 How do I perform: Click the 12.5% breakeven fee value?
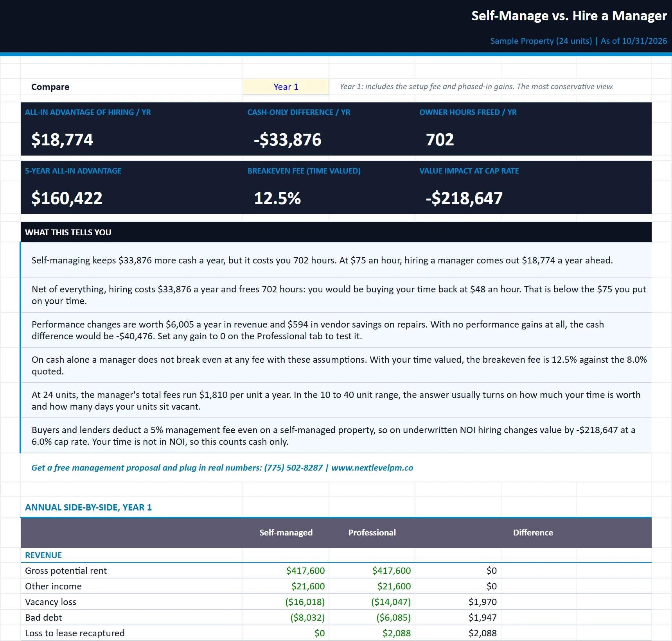click(277, 198)
